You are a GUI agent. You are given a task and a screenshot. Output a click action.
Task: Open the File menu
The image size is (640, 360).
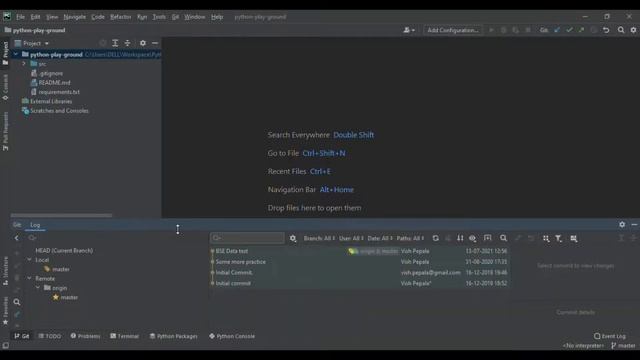(20, 17)
